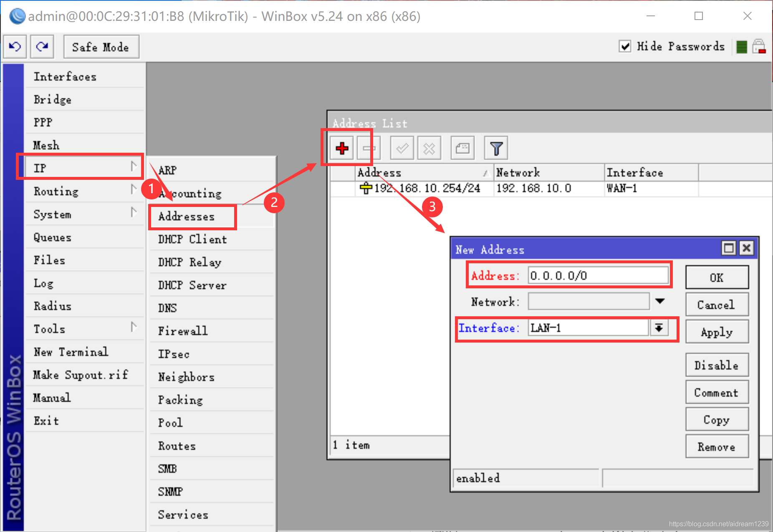Click the Redo arrow icon
The width and height of the screenshot is (773, 532).
point(42,47)
